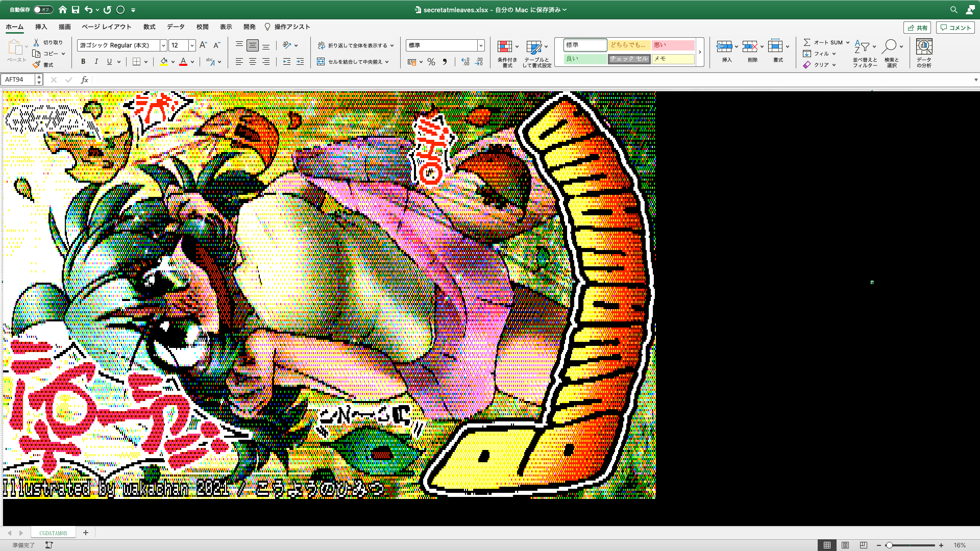Decrease font size with smaller A icon

pyautogui.click(x=216, y=45)
